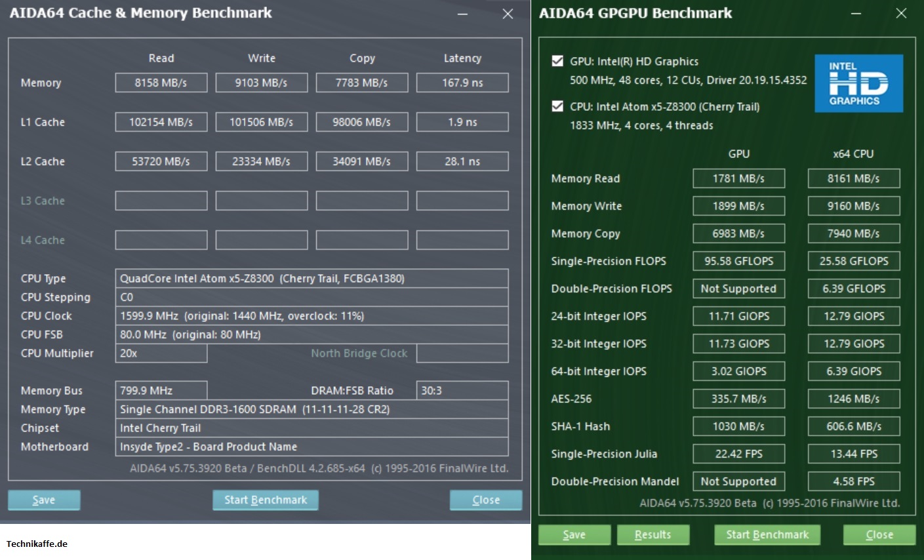
Task: Select Memory Copy value 7783 MB/s
Action: pyautogui.click(x=362, y=83)
